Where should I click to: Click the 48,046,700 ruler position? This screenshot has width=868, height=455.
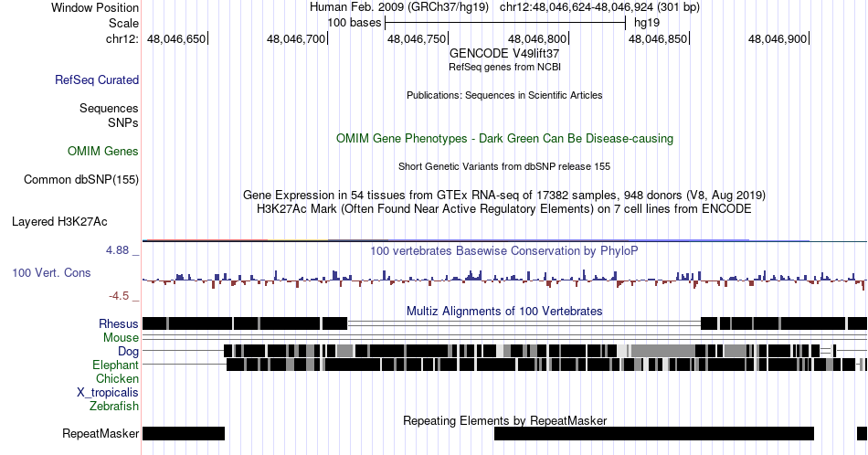click(296, 38)
